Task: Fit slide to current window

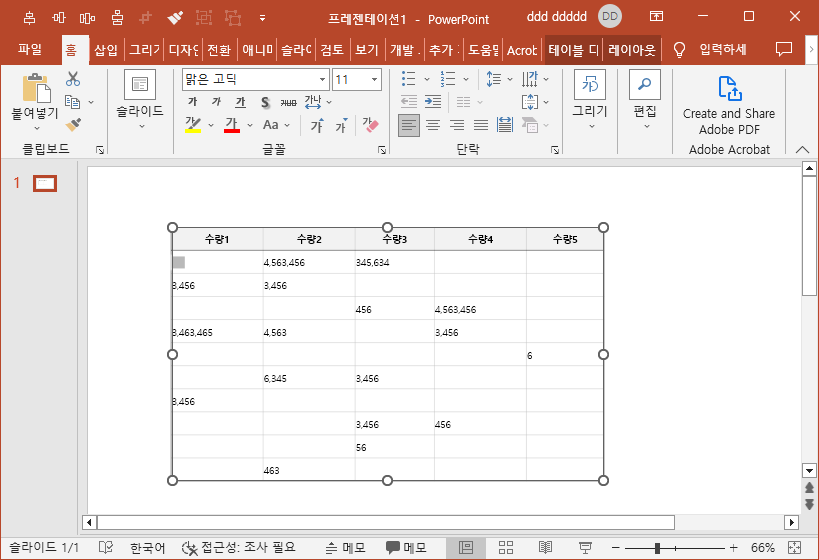Action: pos(794,547)
